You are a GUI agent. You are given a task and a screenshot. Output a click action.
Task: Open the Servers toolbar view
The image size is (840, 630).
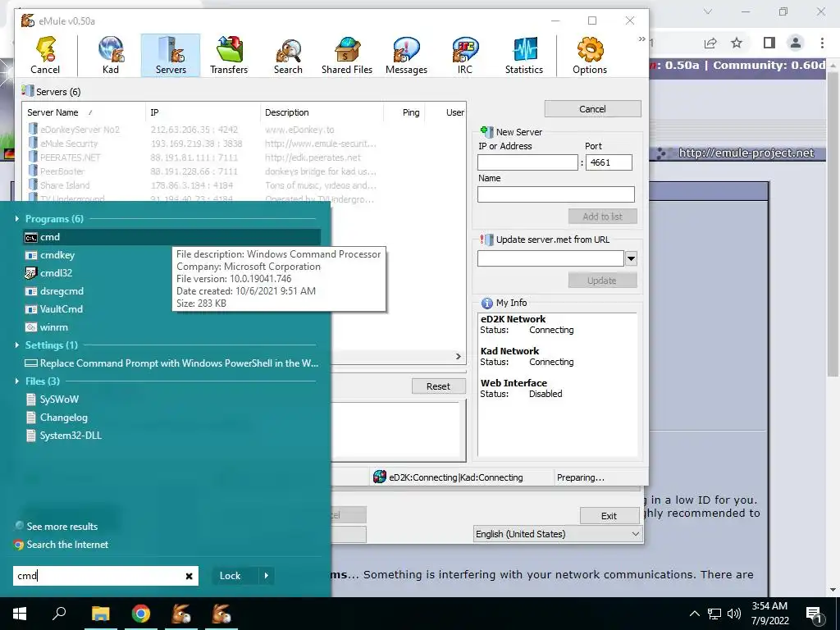click(171, 55)
